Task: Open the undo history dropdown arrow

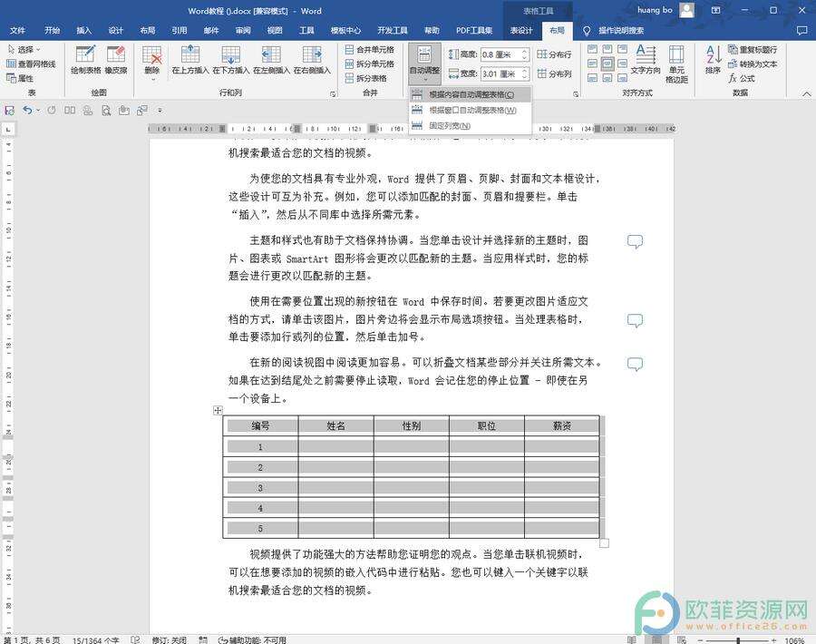Action: 38,111
